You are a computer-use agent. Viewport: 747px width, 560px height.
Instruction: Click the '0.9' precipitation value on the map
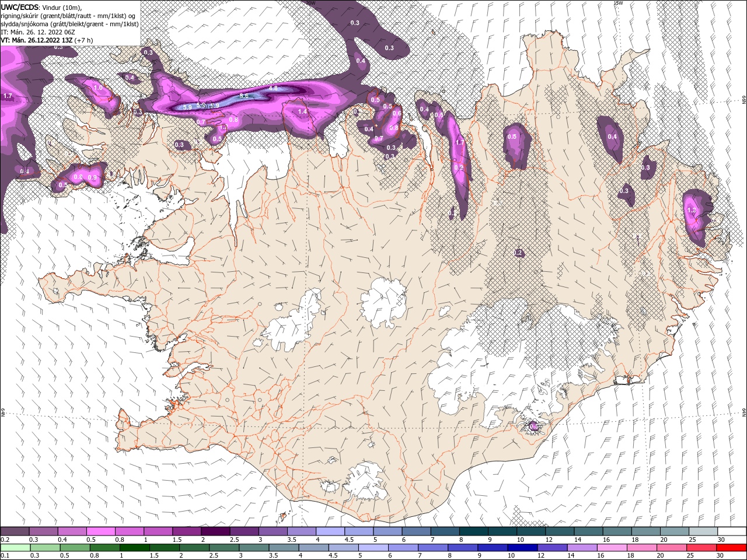92,177
